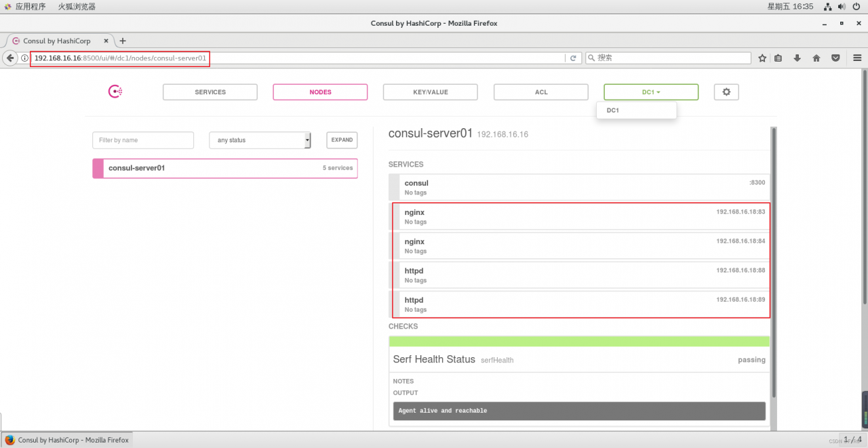868x448 pixels.
Task: Click the passing status label
Action: tap(751, 360)
